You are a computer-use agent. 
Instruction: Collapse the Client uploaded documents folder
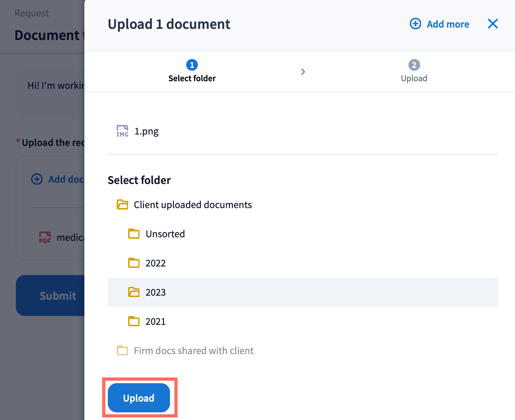(x=192, y=205)
